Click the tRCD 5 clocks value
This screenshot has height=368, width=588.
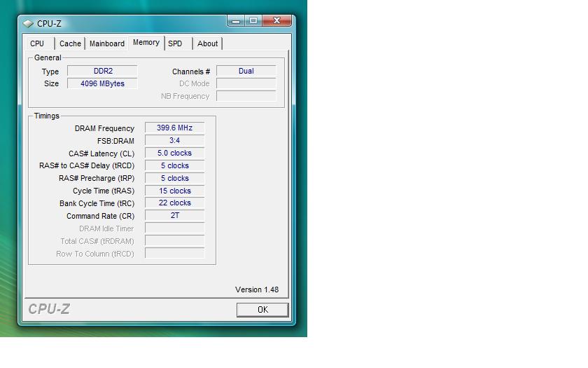coord(175,165)
